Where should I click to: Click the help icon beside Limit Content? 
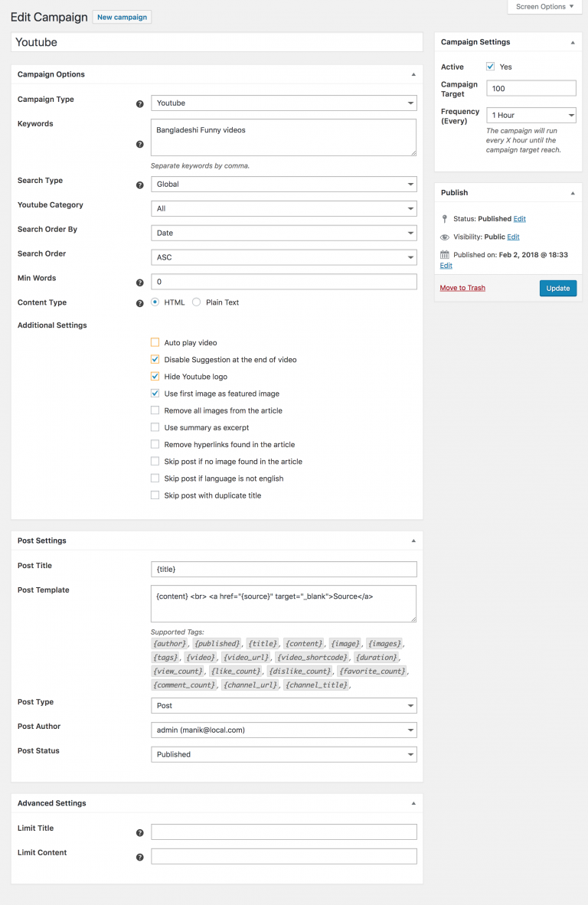pos(139,857)
